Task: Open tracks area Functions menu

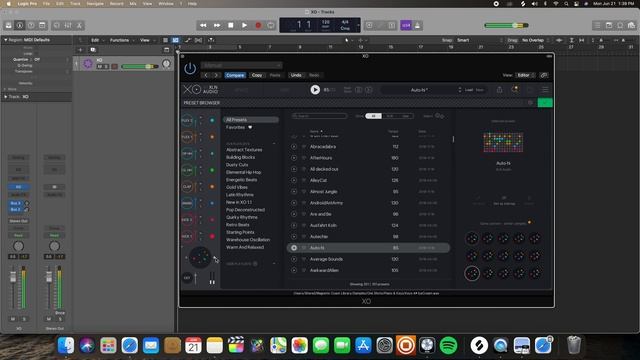Action: (121, 40)
